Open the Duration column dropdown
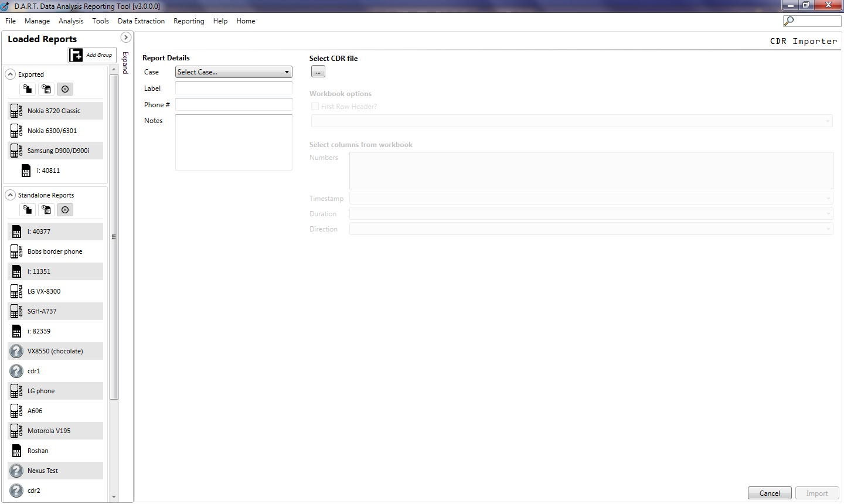 pyautogui.click(x=591, y=213)
